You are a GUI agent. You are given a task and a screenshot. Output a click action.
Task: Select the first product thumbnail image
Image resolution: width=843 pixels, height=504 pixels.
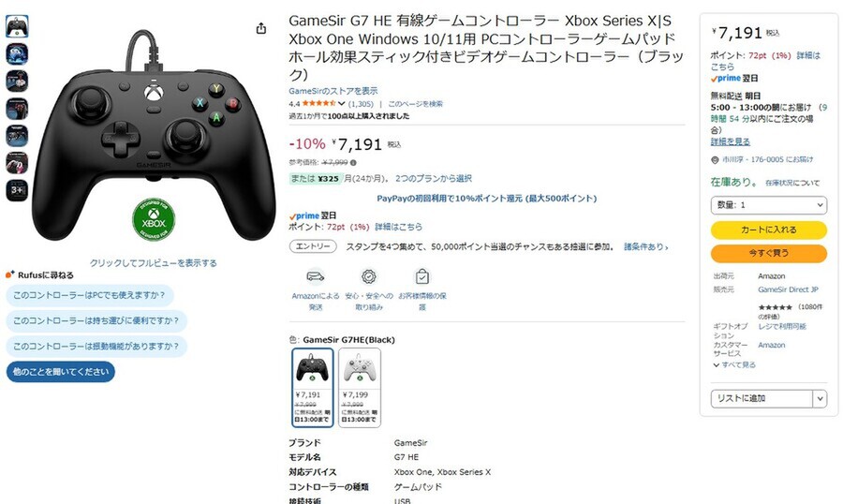(17, 26)
